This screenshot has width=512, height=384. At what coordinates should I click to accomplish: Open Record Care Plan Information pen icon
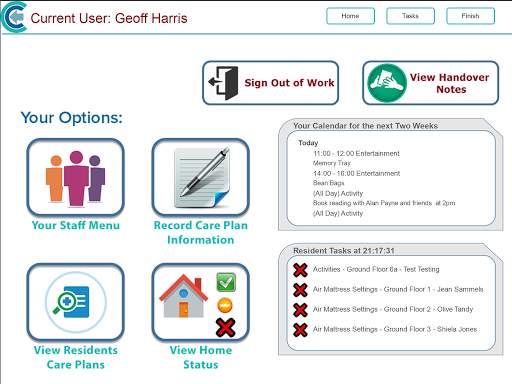point(201,178)
